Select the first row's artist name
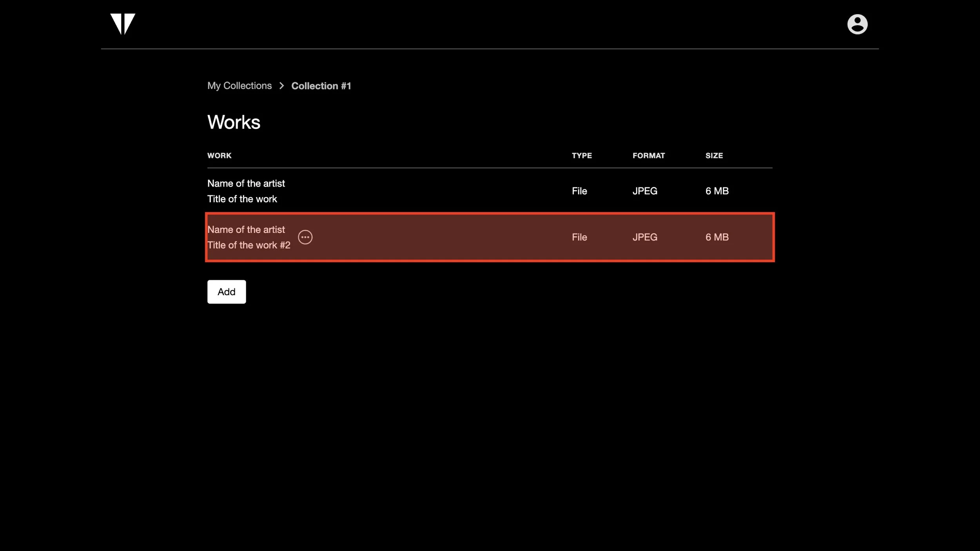Screen dimensions: 980x551 [246, 183]
